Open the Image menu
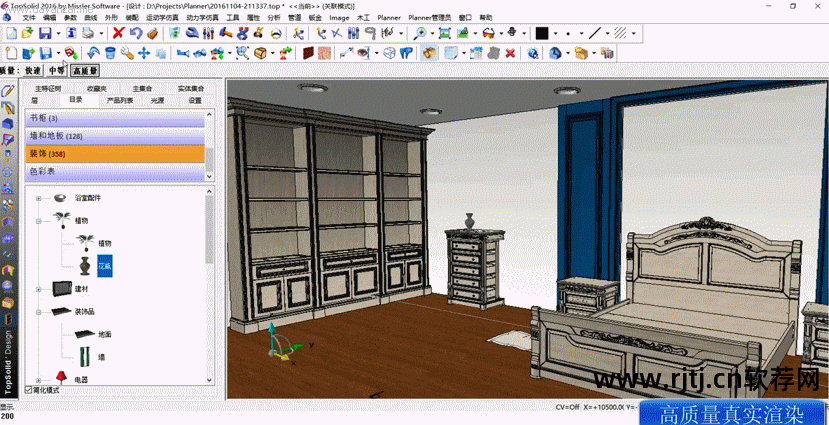The width and height of the screenshot is (829, 425). (x=339, y=17)
